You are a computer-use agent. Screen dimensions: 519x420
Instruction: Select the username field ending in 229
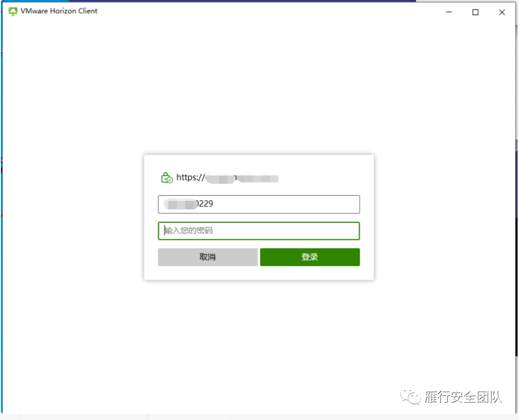259,204
